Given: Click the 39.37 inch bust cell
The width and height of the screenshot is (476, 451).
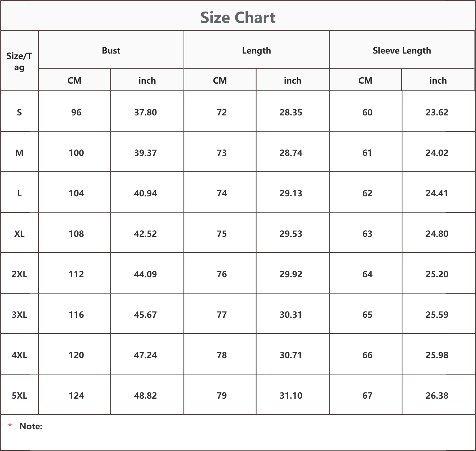Looking at the screenshot, I should (x=145, y=153).
